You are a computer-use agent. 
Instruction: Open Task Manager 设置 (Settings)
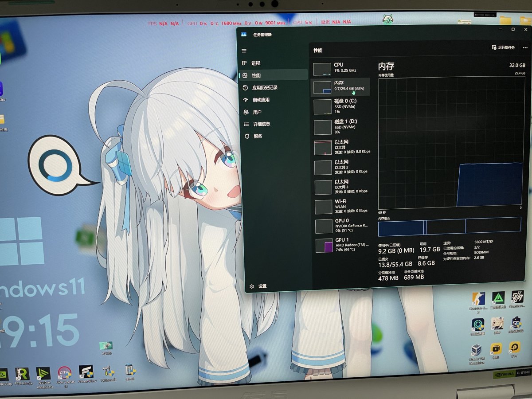pos(262,286)
